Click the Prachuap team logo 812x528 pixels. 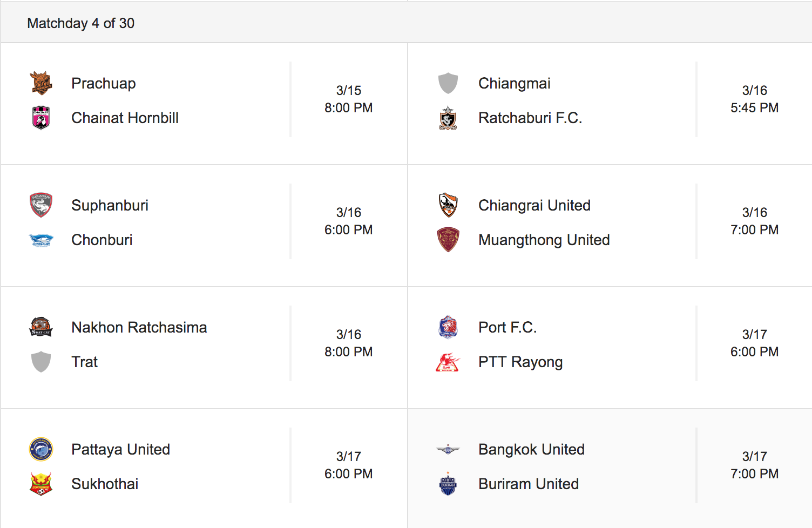coord(41,83)
